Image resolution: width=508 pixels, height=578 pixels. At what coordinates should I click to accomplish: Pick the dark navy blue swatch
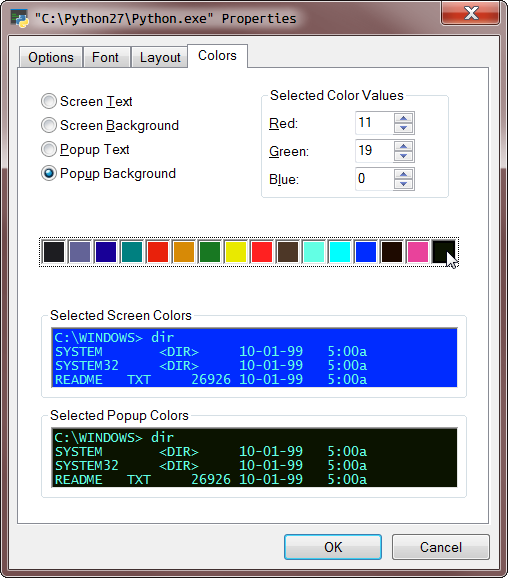(106, 252)
